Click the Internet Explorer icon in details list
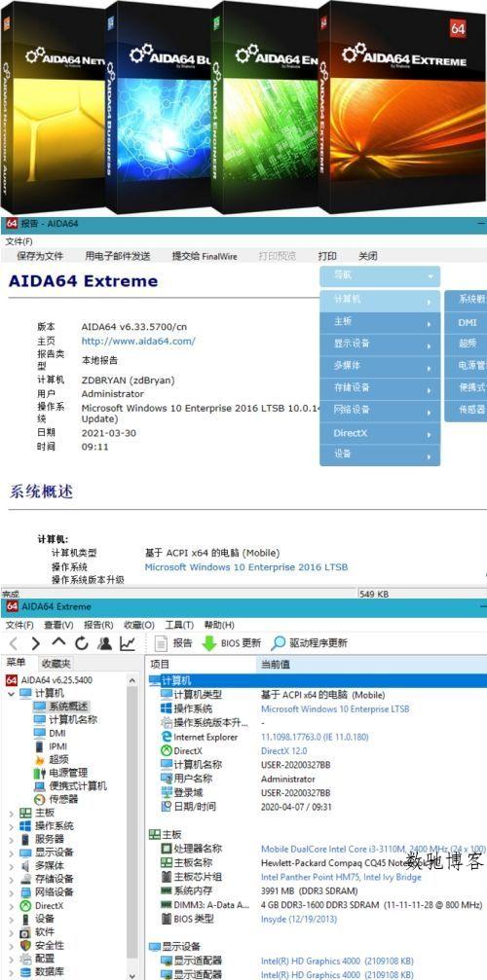The height and width of the screenshot is (980, 487). coord(167,737)
